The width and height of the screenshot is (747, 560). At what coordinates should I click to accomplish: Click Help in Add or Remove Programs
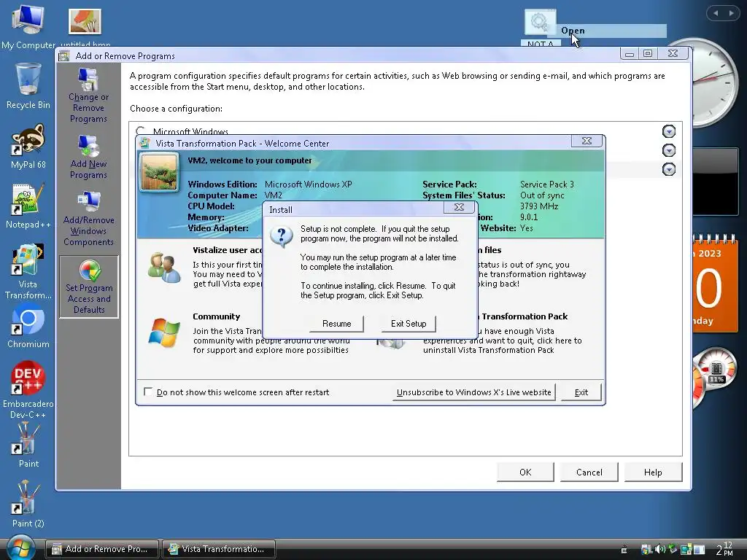coord(653,472)
